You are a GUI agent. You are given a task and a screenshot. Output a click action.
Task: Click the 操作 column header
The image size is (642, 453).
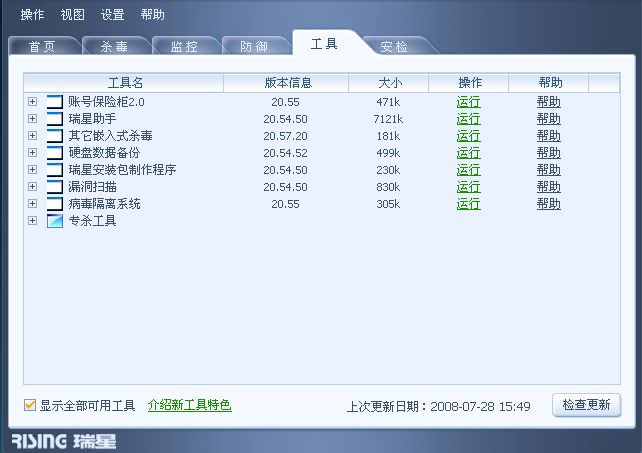click(x=468, y=83)
